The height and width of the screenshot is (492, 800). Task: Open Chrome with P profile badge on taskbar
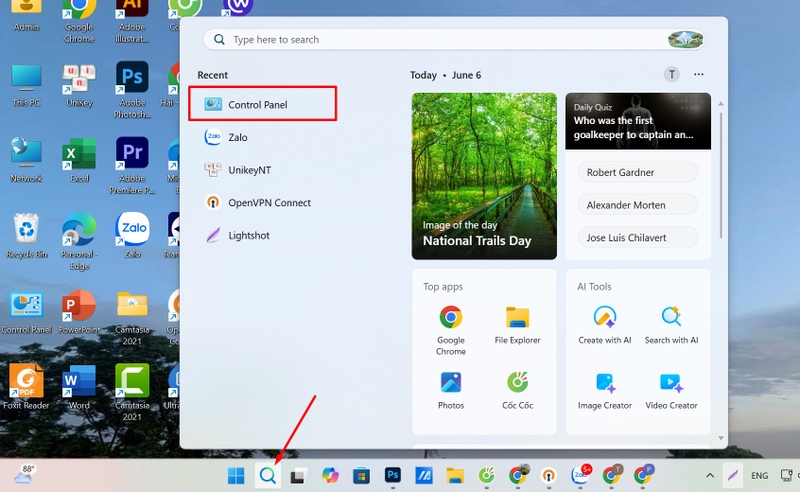[x=643, y=475]
